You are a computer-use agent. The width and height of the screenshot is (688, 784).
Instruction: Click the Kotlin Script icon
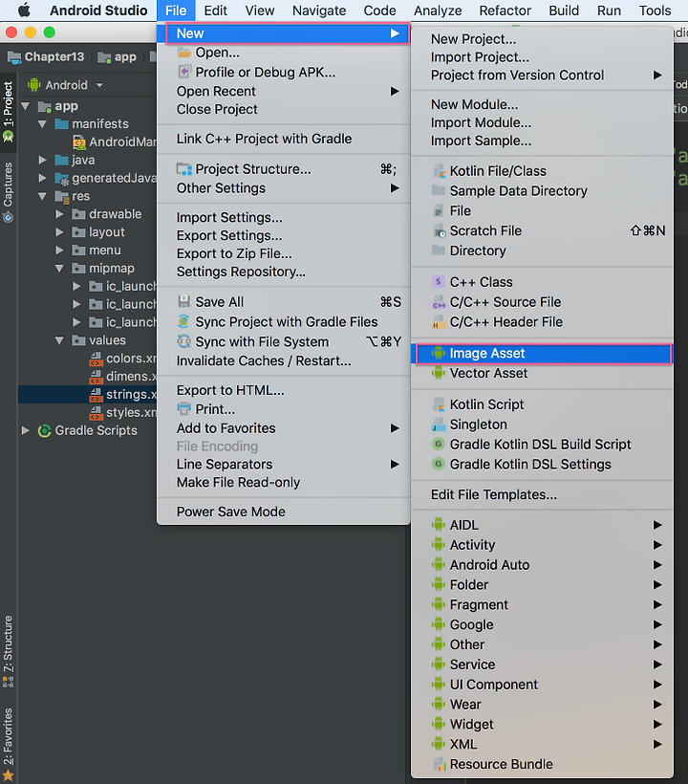439,404
